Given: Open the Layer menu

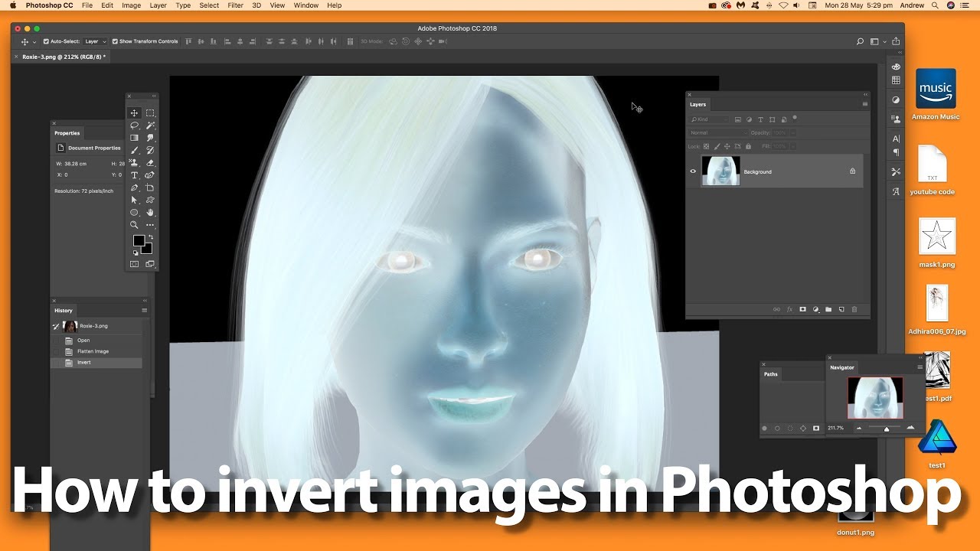Looking at the screenshot, I should pyautogui.click(x=158, y=5).
